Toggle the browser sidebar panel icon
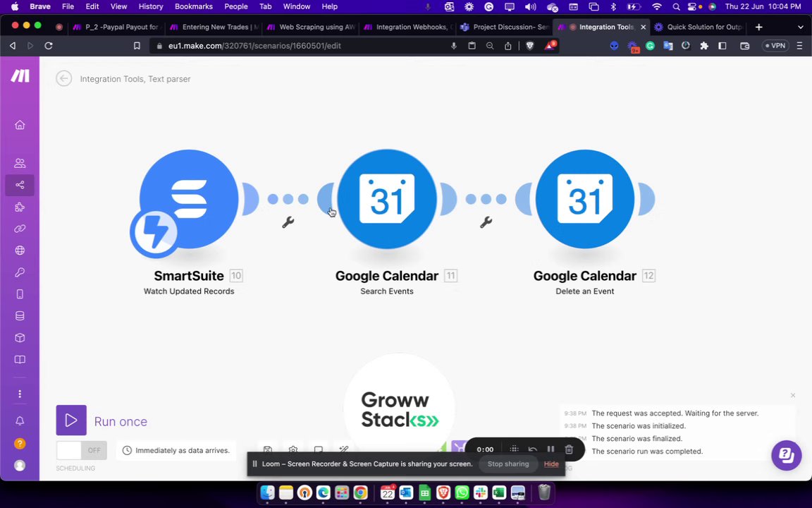This screenshot has width=812, height=508. tap(722, 46)
